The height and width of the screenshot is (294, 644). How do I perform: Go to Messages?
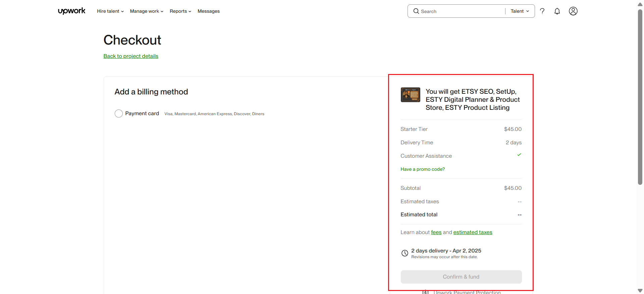pos(209,11)
